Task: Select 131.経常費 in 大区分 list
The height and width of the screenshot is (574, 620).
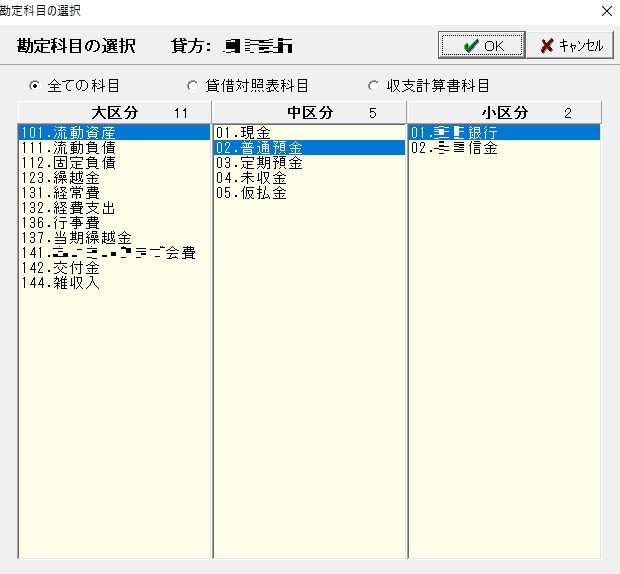Action: point(114,193)
